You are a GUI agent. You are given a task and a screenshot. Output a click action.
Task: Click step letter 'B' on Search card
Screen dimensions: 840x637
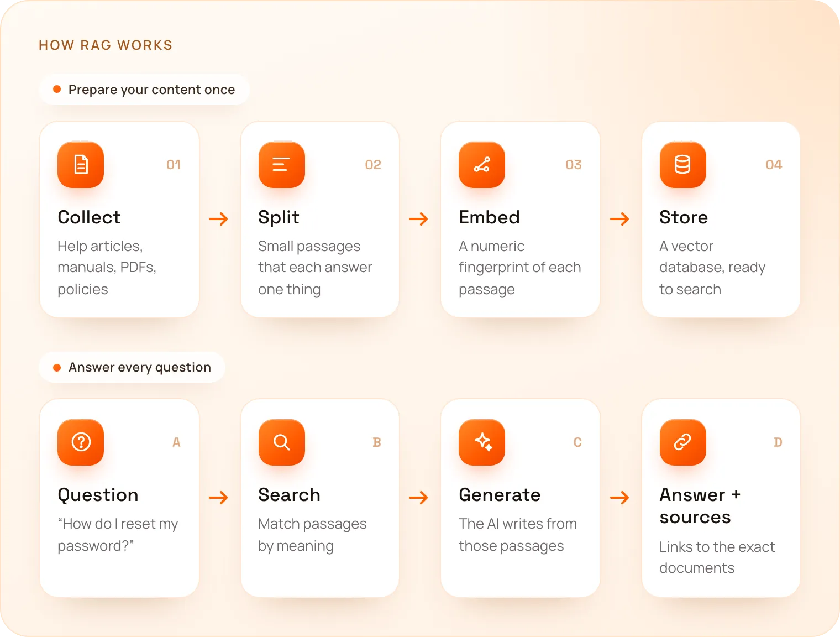(x=377, y=442)
